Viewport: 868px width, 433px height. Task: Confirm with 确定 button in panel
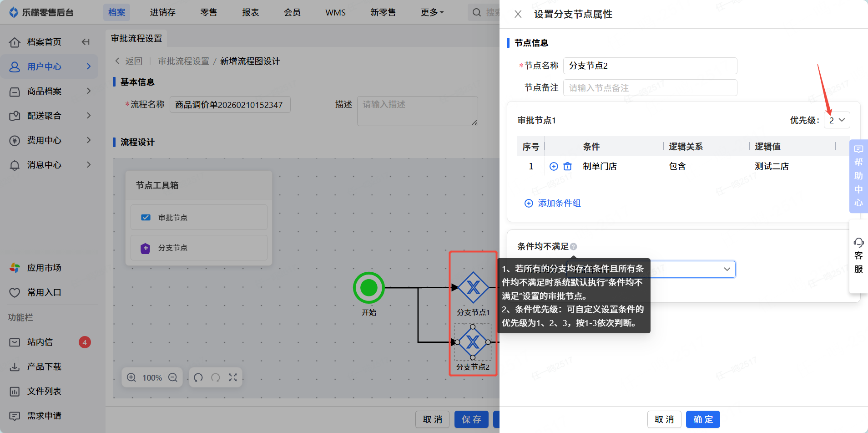click(703, 419)
